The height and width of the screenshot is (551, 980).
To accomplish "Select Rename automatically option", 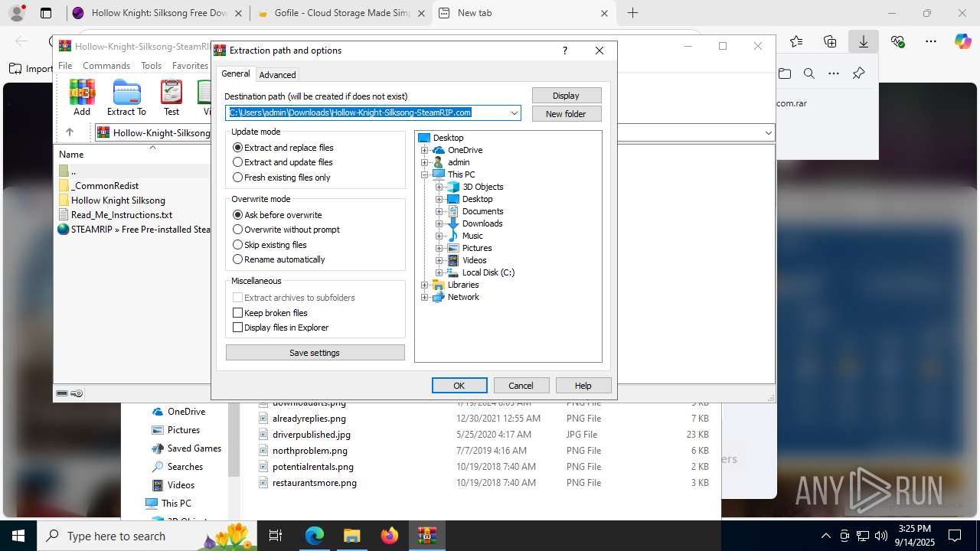I will [x=279, y=259].
